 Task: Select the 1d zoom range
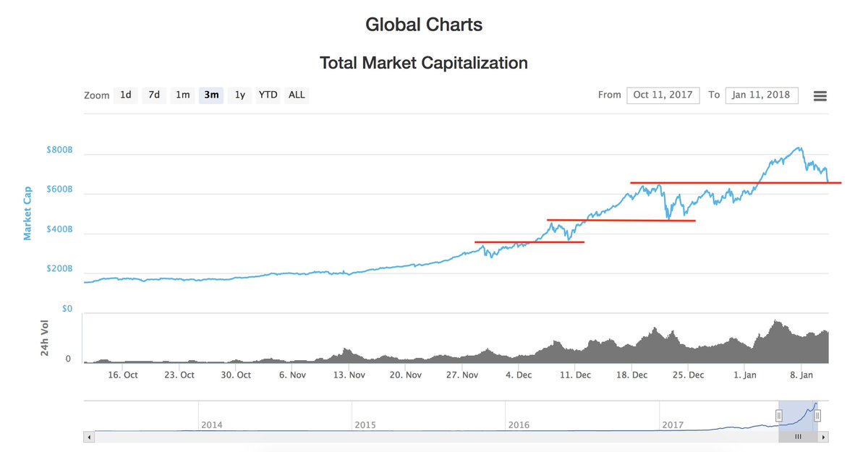(125, 95)
